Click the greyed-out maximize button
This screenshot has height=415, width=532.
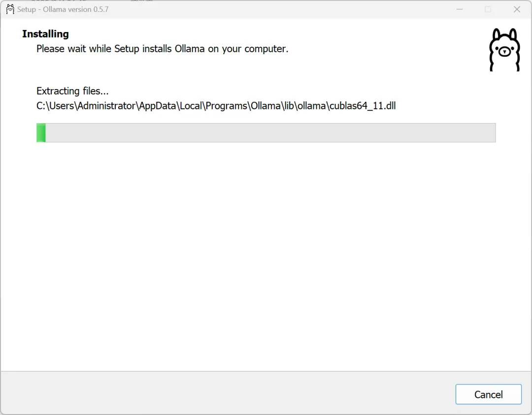pos(488,9)
